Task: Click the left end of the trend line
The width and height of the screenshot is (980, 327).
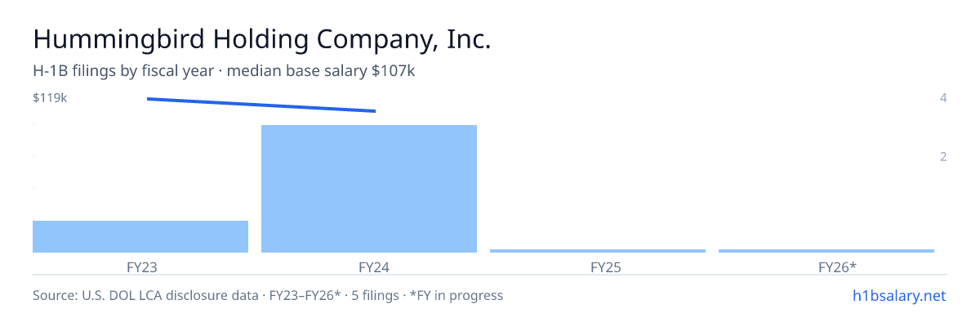Action: pos(148,99)
